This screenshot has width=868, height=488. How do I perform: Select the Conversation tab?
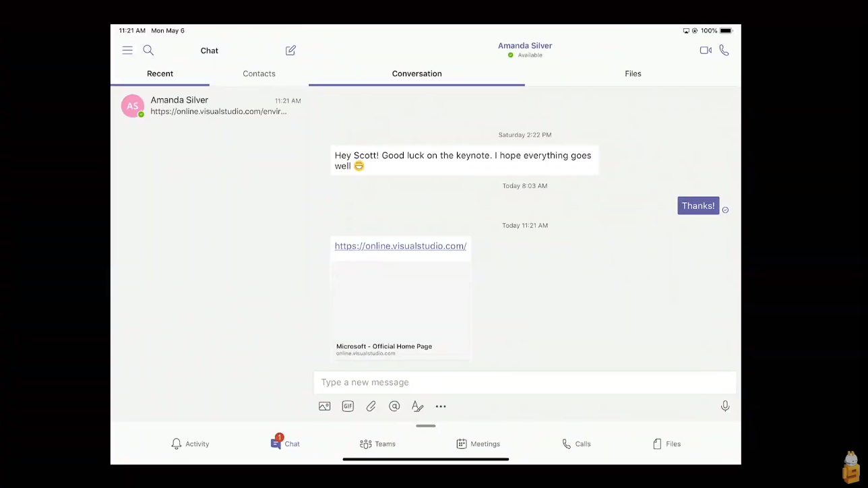(x=417, y=74)
